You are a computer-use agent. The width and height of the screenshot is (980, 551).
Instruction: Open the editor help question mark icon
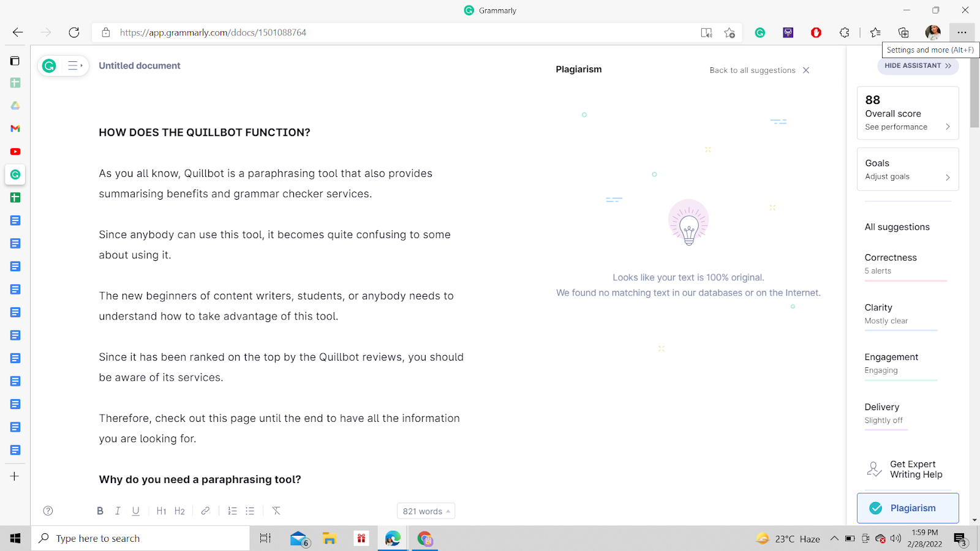tap(48, 511)
